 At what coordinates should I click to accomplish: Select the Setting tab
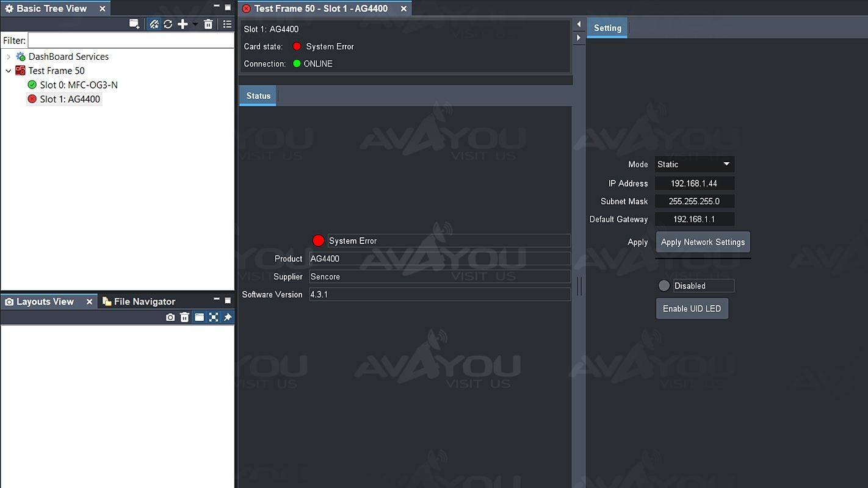607,28
